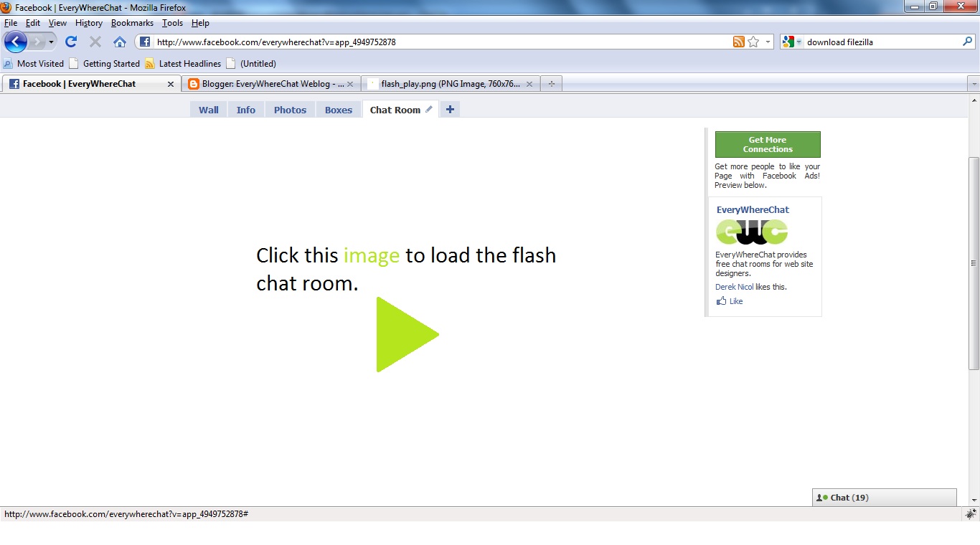Viewport: 980px width, 545px height.
Task: Click the Get More Connections button
Action: [768, 144]
